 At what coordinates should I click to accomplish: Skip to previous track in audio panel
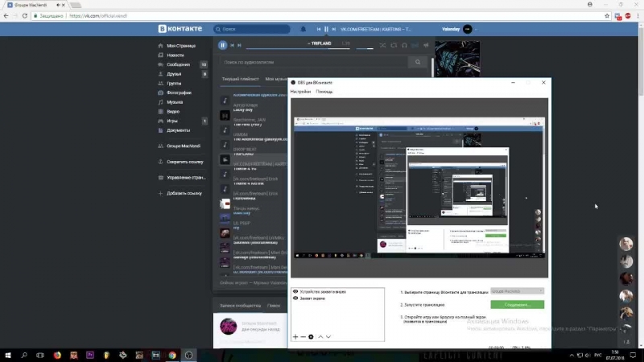[x=232, y=45]
